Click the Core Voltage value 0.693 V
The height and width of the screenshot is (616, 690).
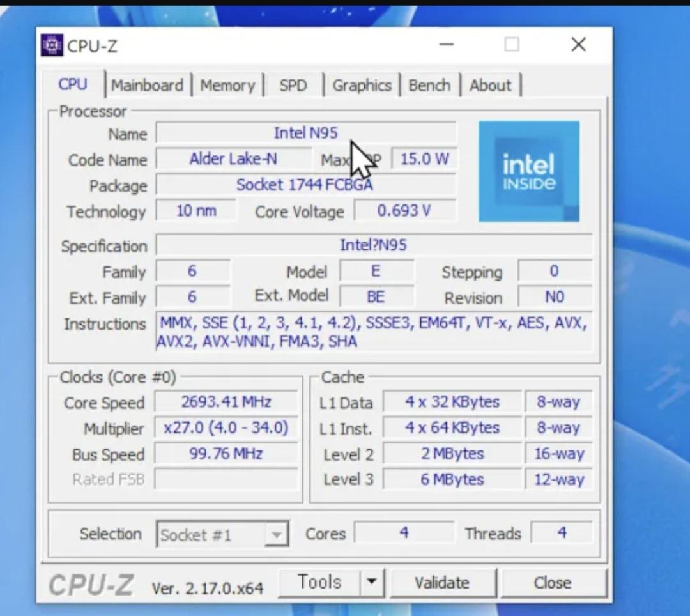pyautogui.click(x=405, y=210)
